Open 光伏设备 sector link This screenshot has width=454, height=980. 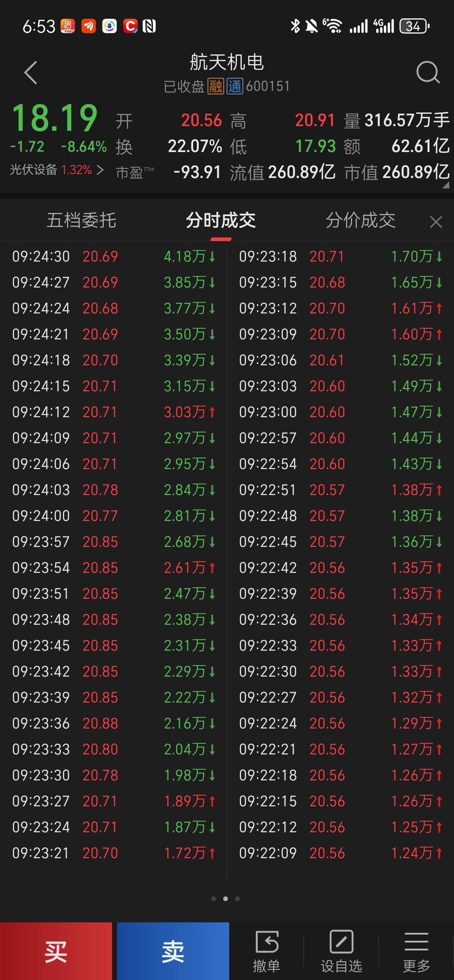(34, 170)
